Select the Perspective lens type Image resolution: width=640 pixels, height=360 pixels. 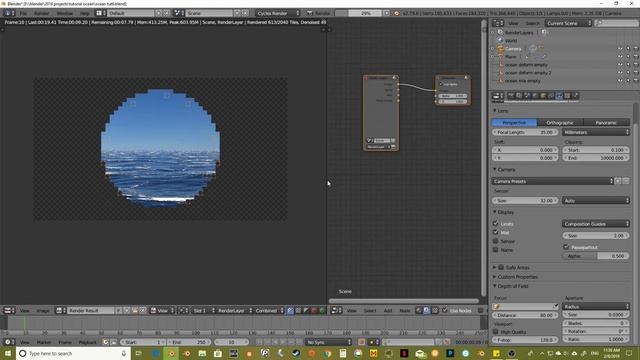514,122
